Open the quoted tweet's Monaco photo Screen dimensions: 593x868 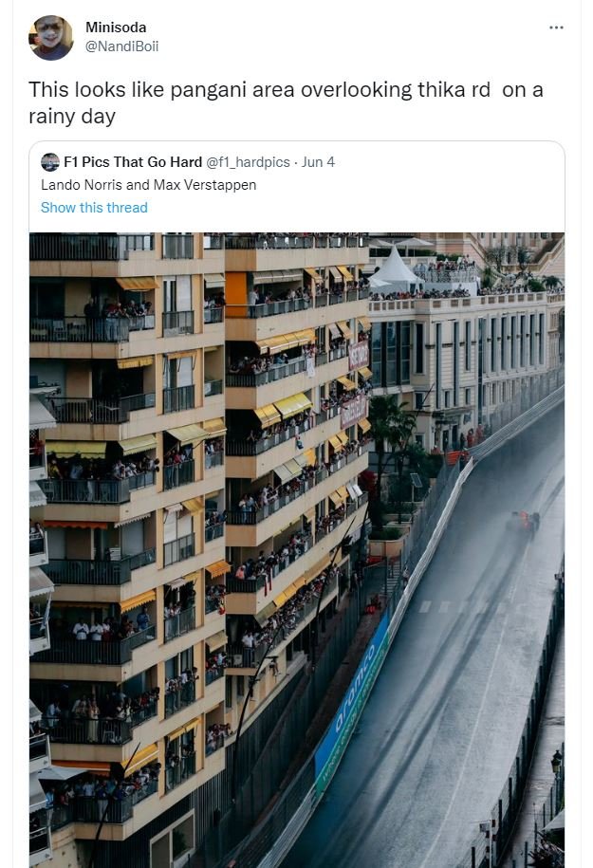click(x=296, y=550)
